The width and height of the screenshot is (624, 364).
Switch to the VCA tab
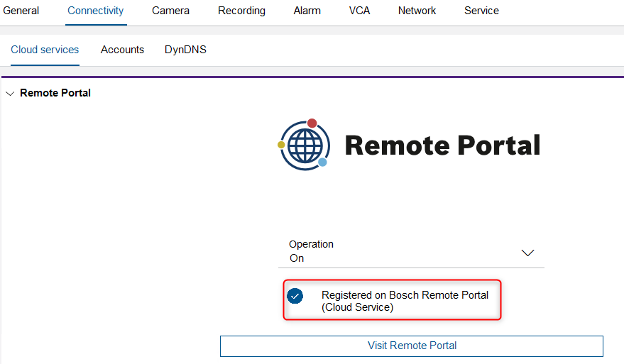coord(359,11)
